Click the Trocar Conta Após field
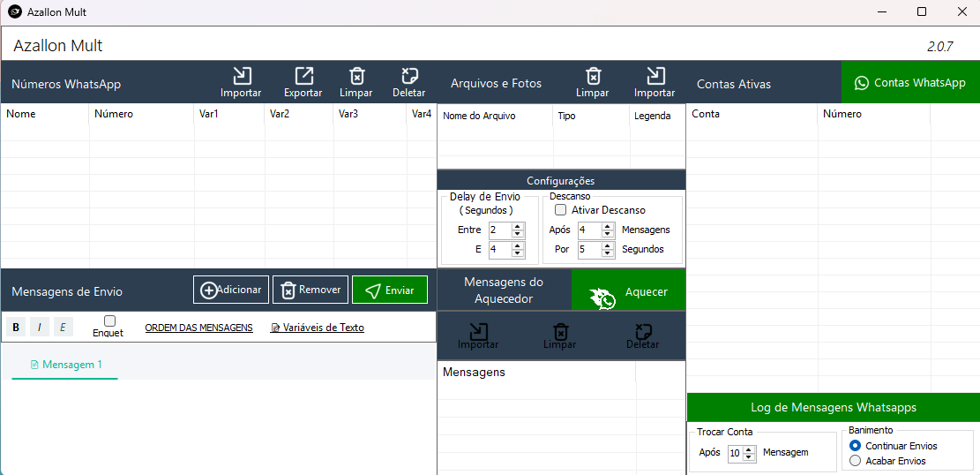 737,453
